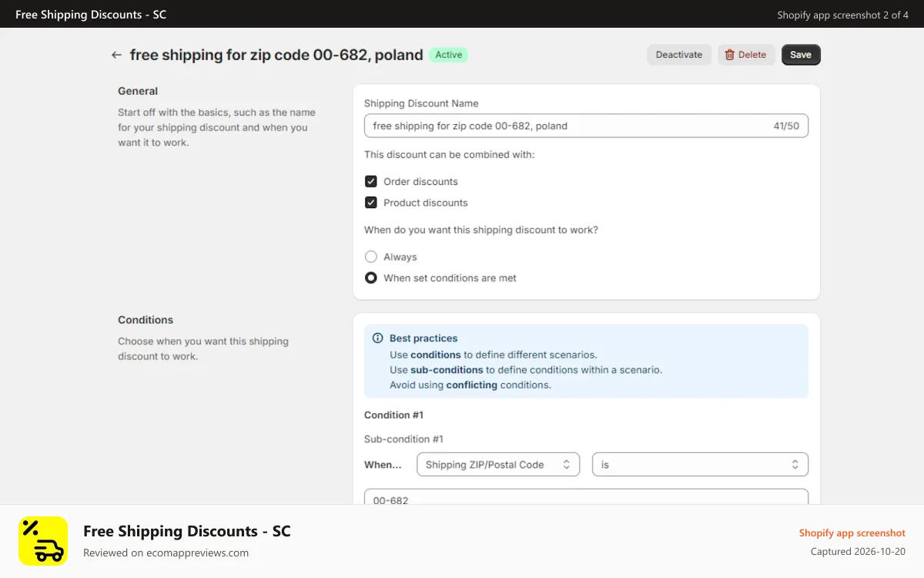The image size is (924, 578).
Task: Click the General section heading
Action: 138,91
